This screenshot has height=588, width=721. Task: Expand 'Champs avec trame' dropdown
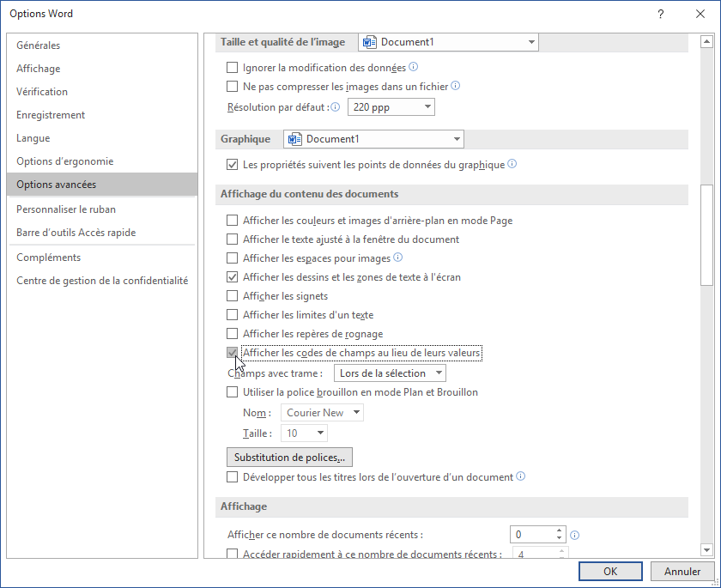pos(390,373)
